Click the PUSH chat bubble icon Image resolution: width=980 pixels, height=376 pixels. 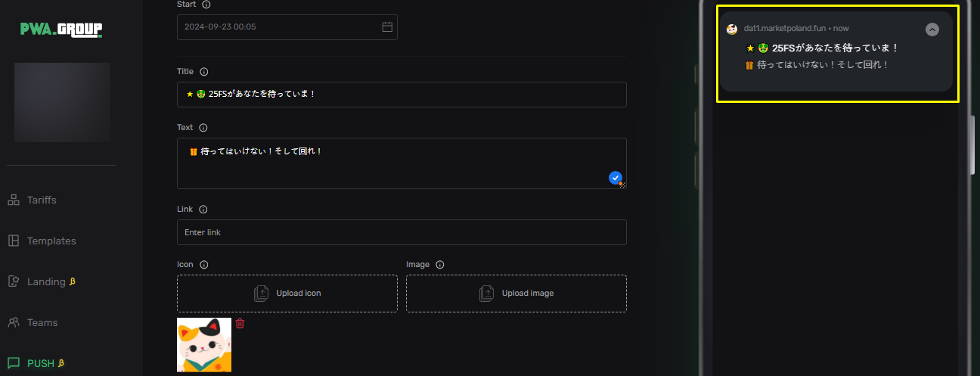click(14, 363)
